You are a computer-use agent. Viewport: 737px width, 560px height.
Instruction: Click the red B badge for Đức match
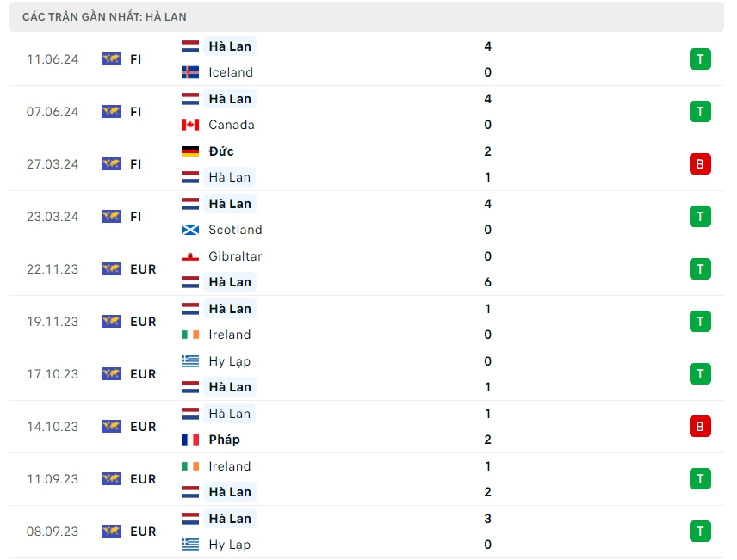700,164
